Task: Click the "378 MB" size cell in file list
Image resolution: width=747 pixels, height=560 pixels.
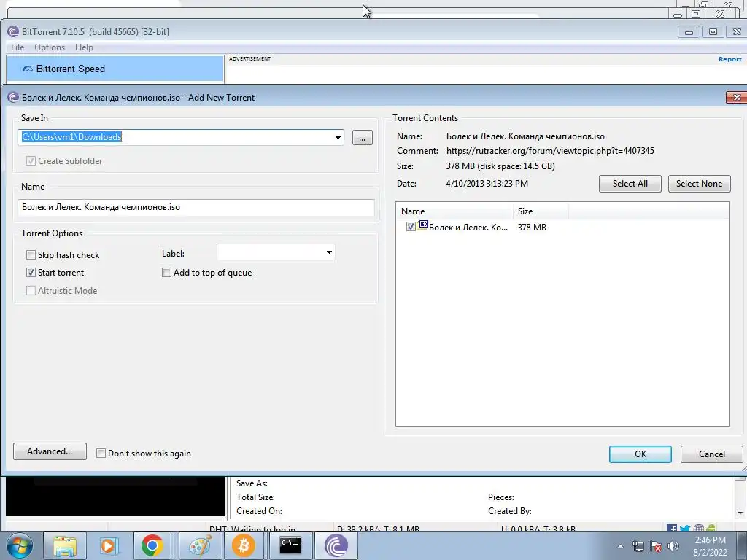Action: coord(532,227)
